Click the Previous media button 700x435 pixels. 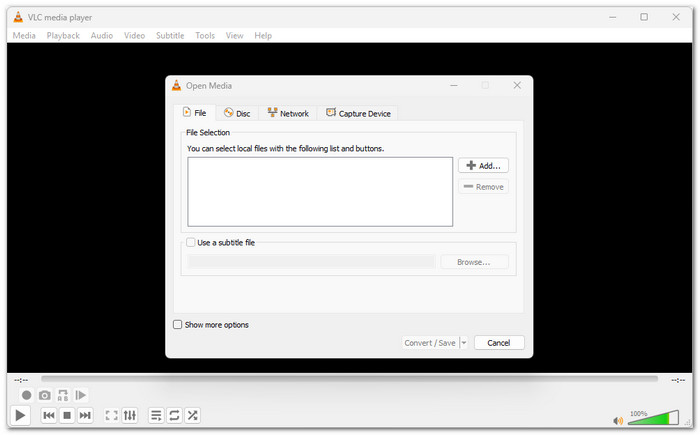point(49,415)
